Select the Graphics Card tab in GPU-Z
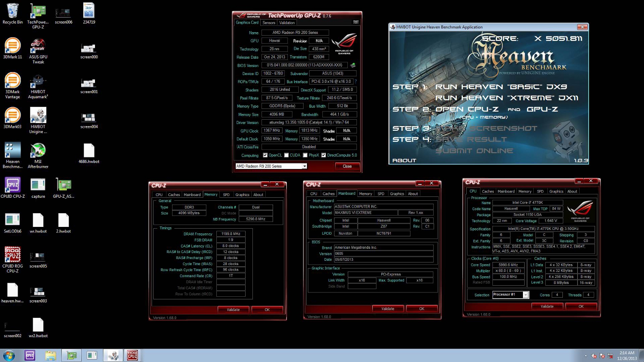 coord(247,22)
